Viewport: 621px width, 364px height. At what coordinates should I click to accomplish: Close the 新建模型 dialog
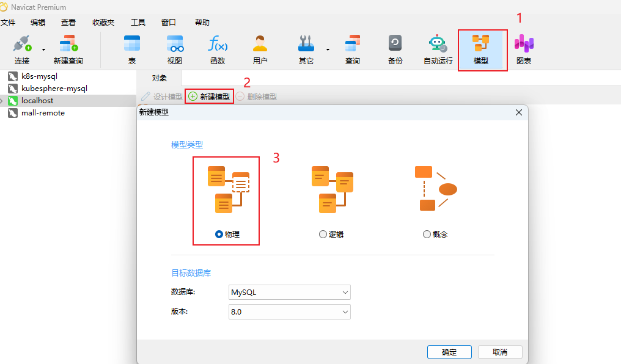click(519, 112)
